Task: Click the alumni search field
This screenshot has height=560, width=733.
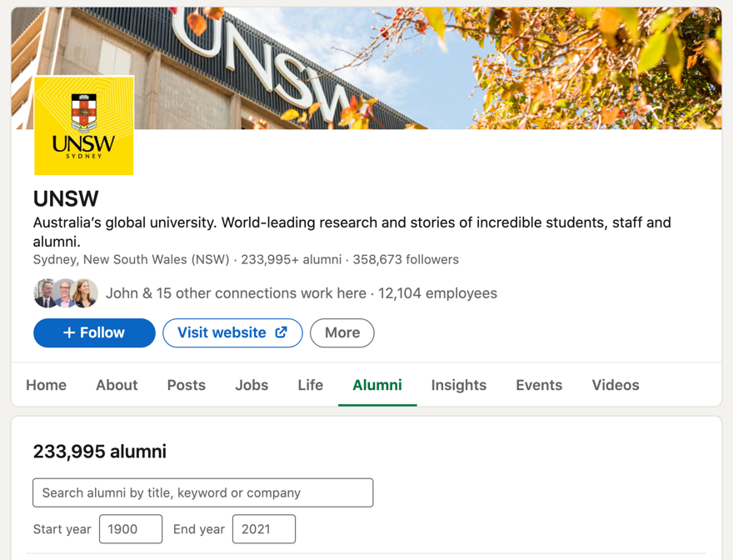Action: click(203, 492)
